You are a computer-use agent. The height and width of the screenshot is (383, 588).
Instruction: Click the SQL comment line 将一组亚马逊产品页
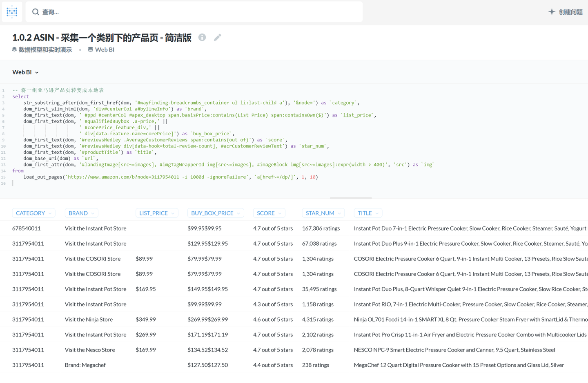pyautogui.click(x=58, y=90)
